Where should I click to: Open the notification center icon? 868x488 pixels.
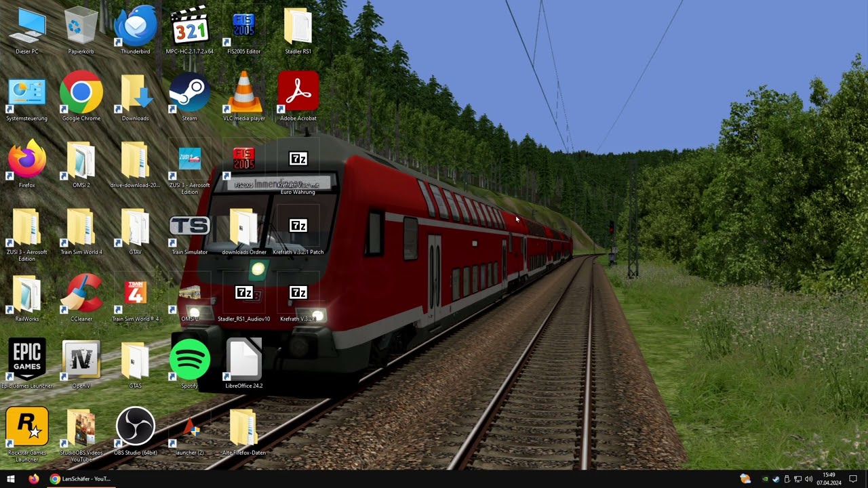pyautogui.click(x=853, y=479)
